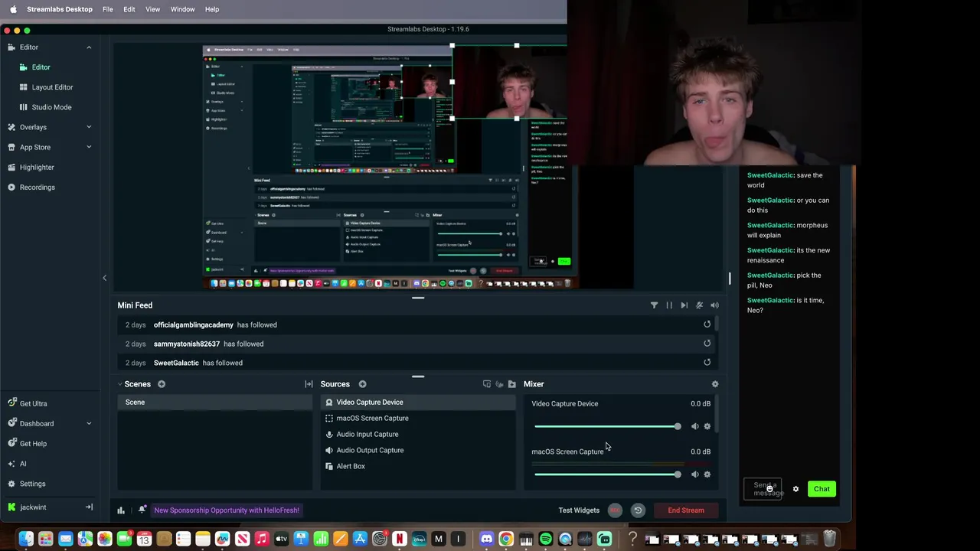Adjust macOS Screen Capture volume slider
This screenshot has width=980, height=551.
607,474
